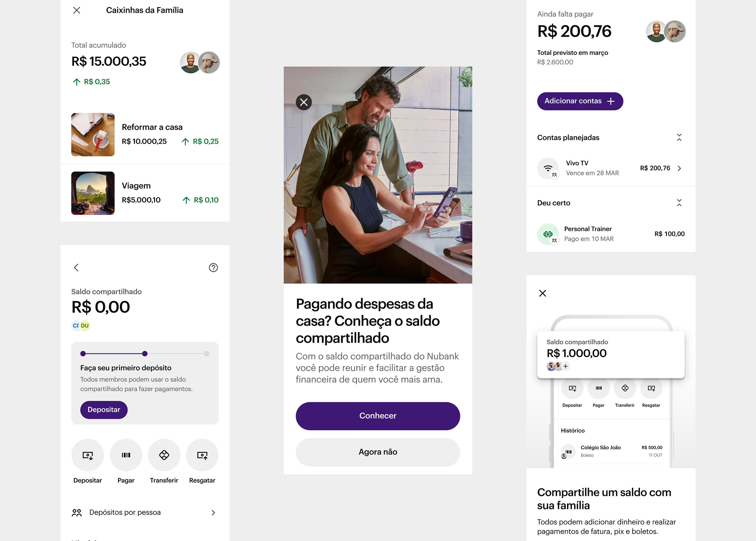
Task: Click the Pagar barcode icon
Action: click(x=126, y=455)
